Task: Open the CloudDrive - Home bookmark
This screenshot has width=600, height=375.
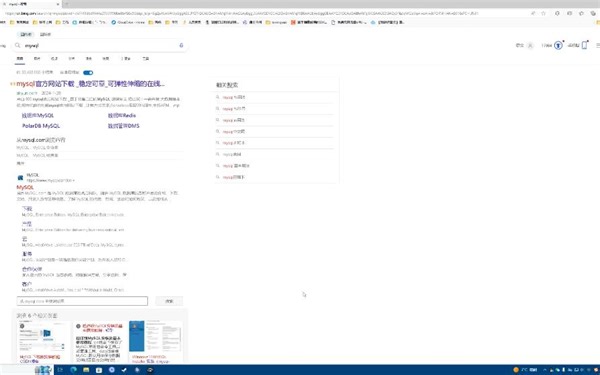Action: (x=128, y=22)
